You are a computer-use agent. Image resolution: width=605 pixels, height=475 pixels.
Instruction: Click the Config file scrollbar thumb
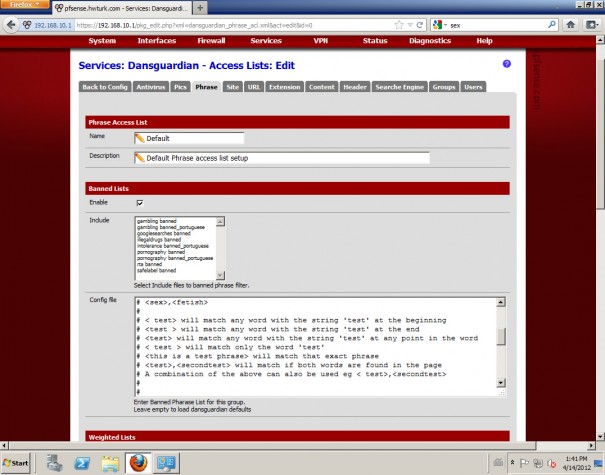[501, 337]
